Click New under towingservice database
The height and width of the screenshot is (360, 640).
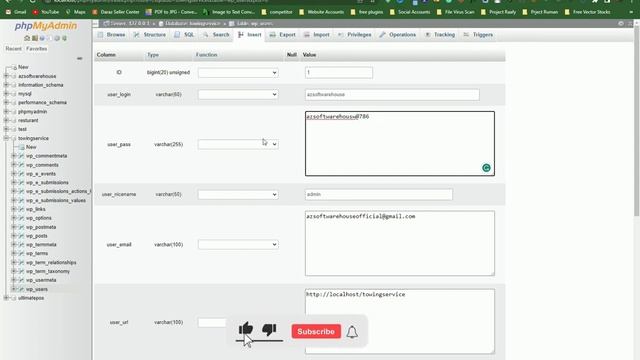pos(31,147)
